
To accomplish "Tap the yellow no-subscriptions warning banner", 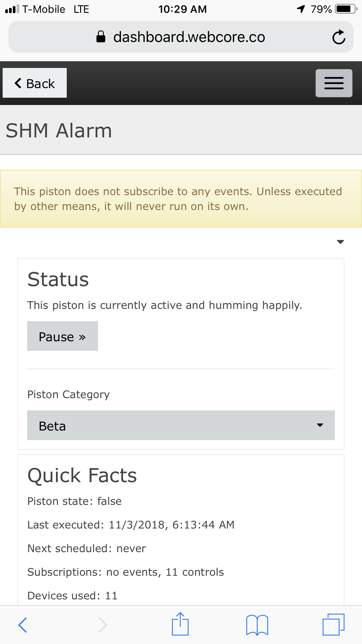I will [181, 199].
